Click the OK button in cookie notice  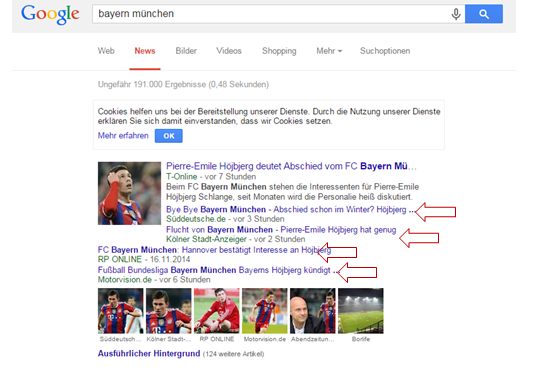pyautogui.click(x=169, y=136)
